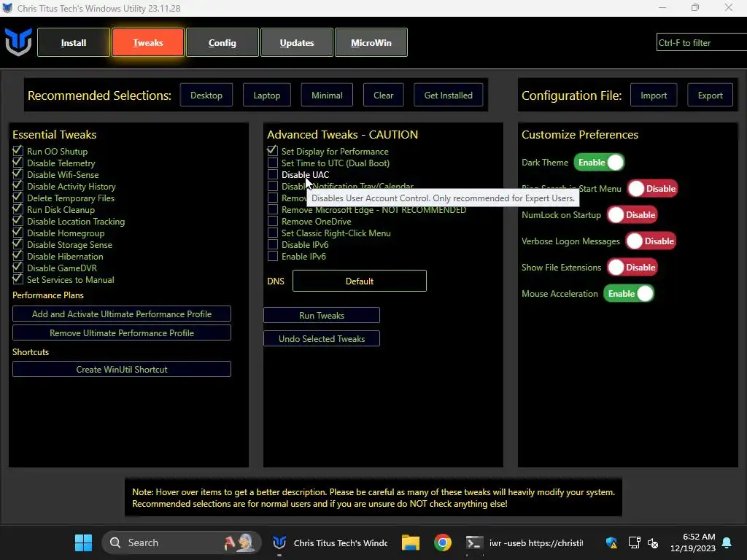Open the terminal taskbar window

coord(524,542)
